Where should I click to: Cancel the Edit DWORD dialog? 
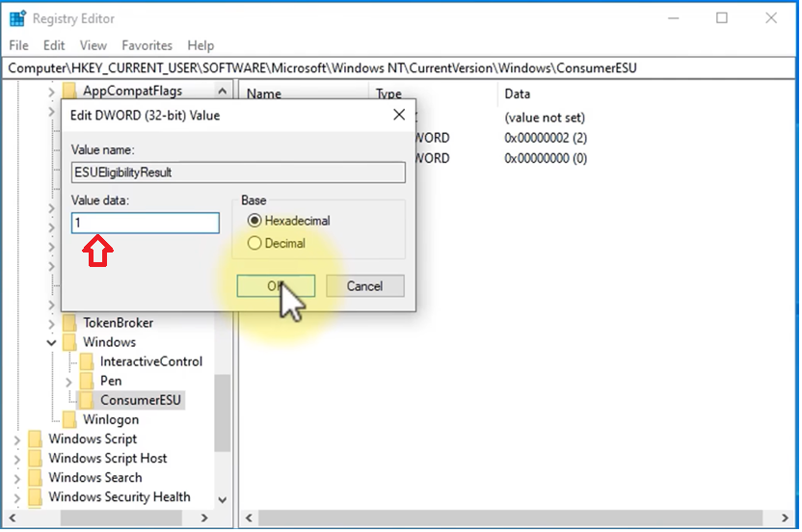[364, 286]
